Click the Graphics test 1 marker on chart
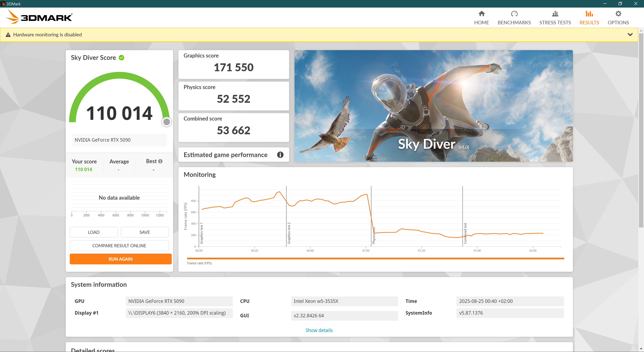Screen dimensions: 644x352 pyautogui.click(x=201, y=233)
